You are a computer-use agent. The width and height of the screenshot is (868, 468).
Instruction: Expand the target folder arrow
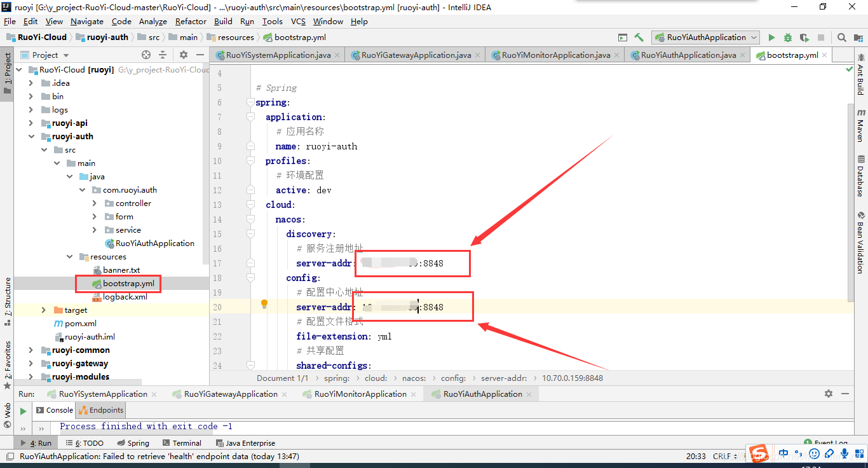coord(43,310)
